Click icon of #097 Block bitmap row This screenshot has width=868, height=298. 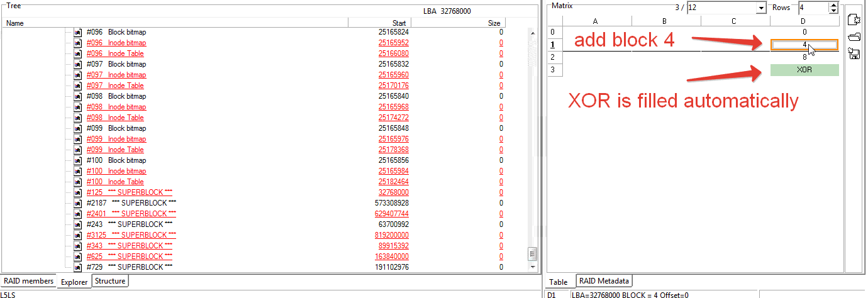(78, 64)
